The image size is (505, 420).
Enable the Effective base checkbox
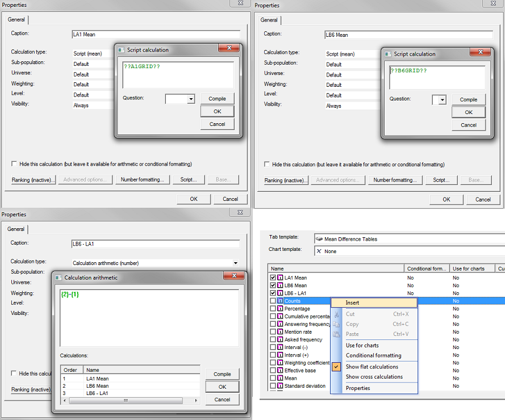273,371
